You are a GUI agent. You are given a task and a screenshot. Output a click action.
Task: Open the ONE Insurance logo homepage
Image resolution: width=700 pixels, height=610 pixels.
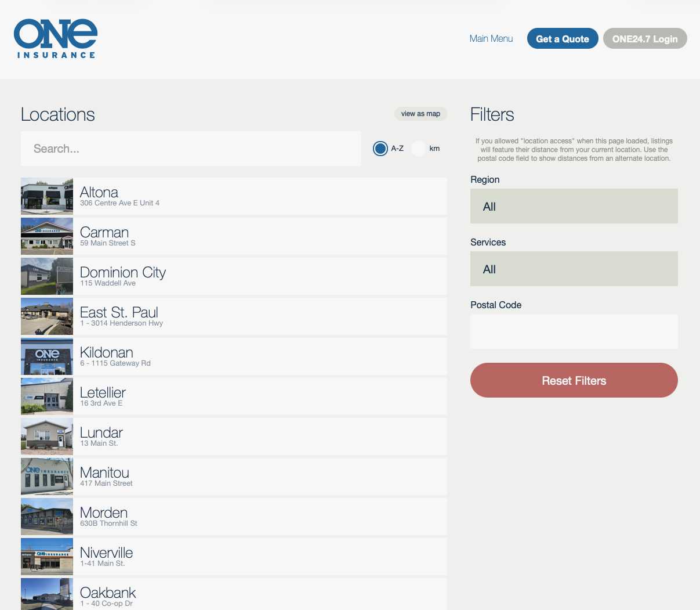55,38
